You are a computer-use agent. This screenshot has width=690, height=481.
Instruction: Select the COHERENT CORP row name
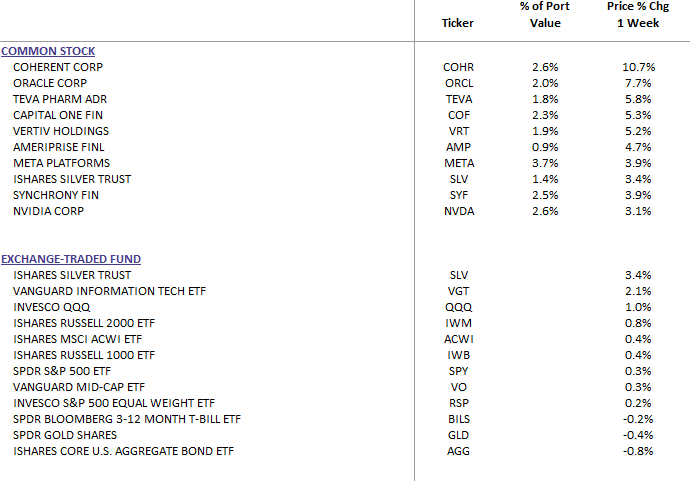(58, 67)
